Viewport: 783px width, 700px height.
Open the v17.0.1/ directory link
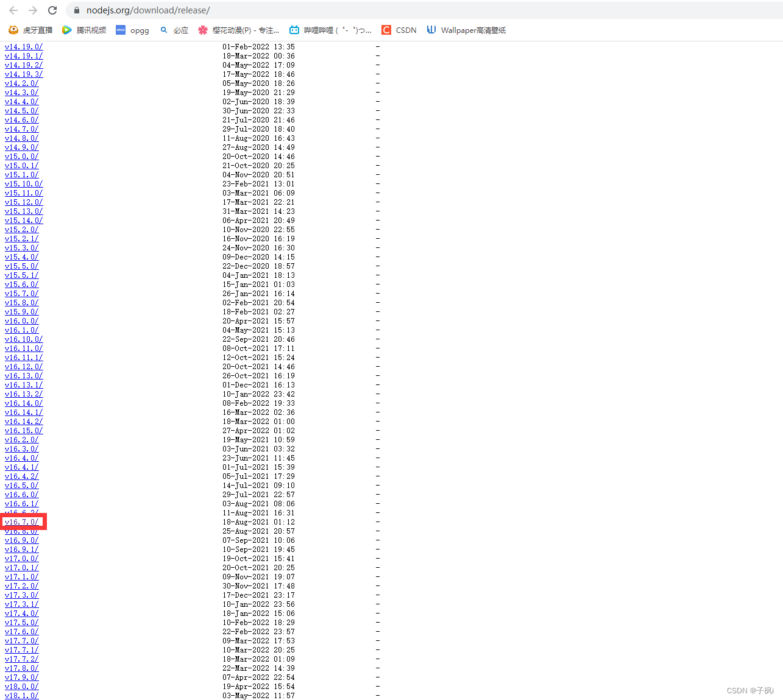pyautogui.click(x=21, y=568)
